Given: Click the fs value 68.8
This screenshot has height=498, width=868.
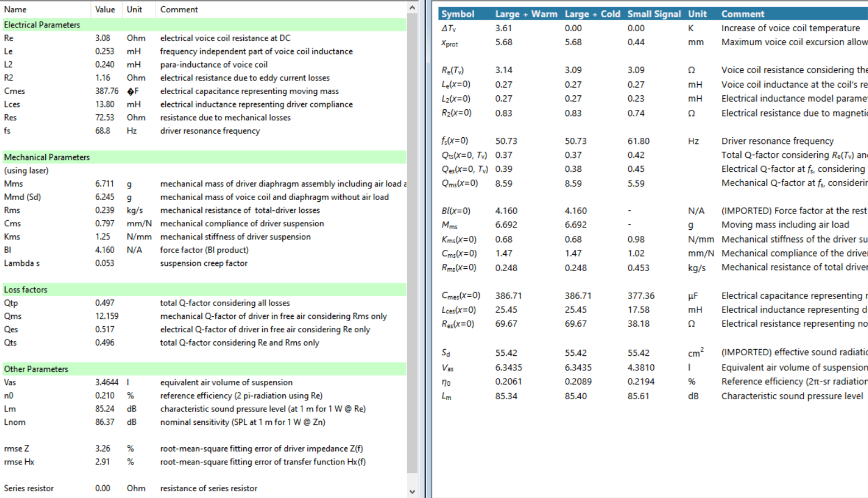Looking at the screenshot, I should (103, 131).
